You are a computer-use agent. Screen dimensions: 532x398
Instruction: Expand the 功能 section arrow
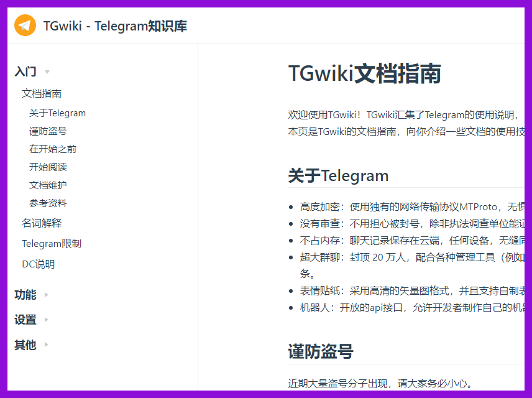tap(47, 295)
